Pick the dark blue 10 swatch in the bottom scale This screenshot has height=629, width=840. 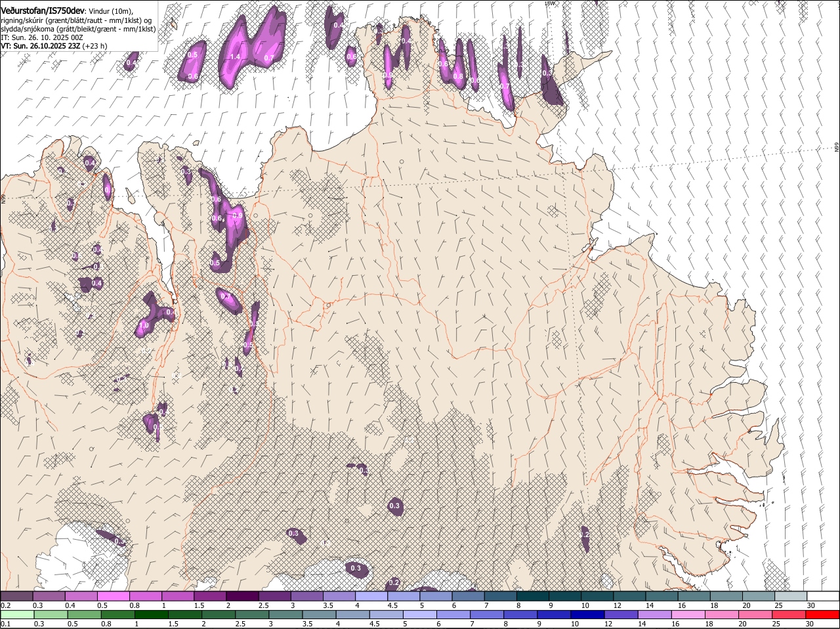tap(587, 615)
